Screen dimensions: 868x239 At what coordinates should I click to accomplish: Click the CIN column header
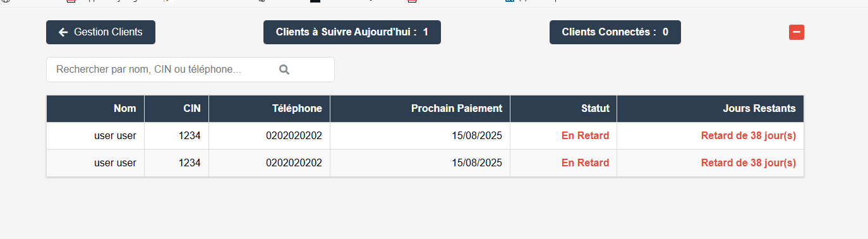192,109
